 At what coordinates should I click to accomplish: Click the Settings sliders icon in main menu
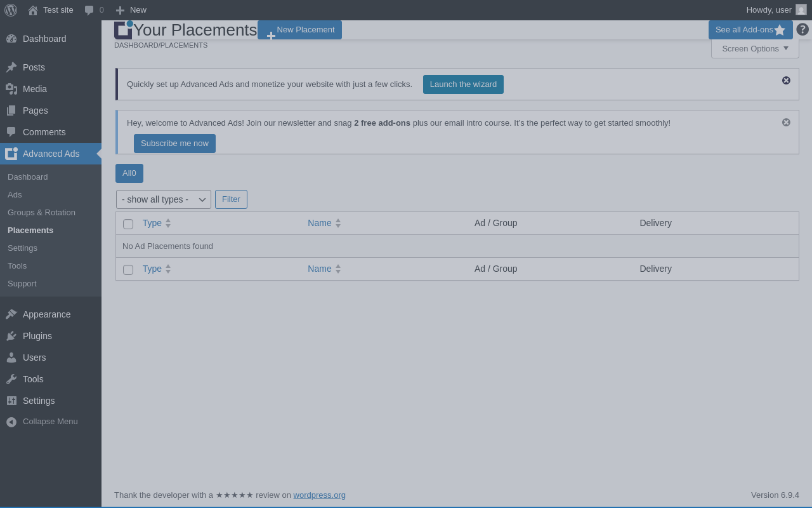tap(11, 401)
